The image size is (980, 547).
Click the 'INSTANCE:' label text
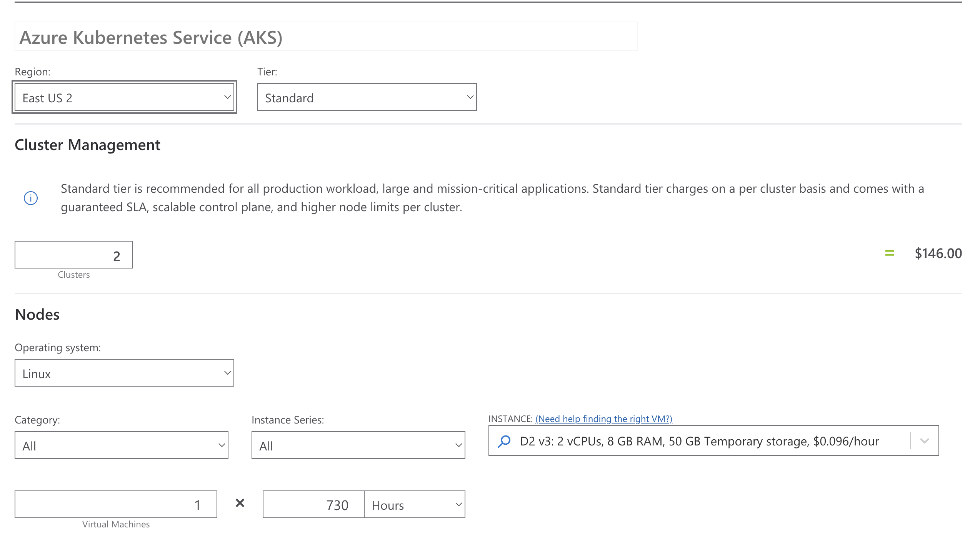click(510, 419)
